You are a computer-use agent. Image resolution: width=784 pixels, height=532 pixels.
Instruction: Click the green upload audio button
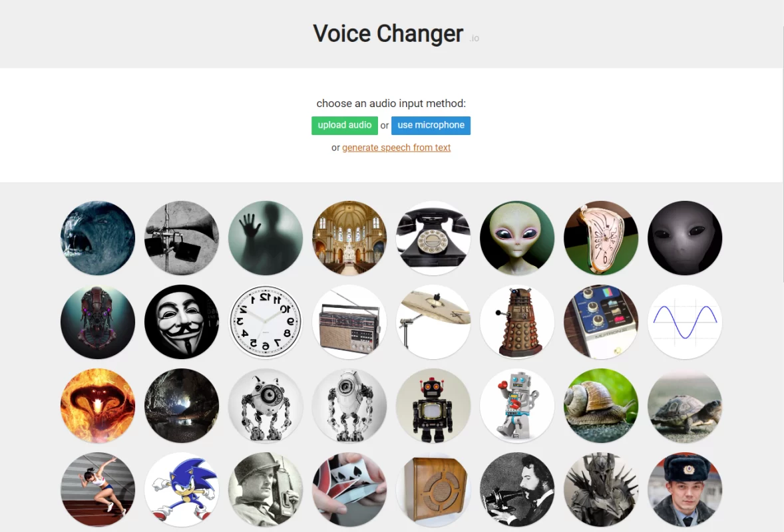[345, 126]
